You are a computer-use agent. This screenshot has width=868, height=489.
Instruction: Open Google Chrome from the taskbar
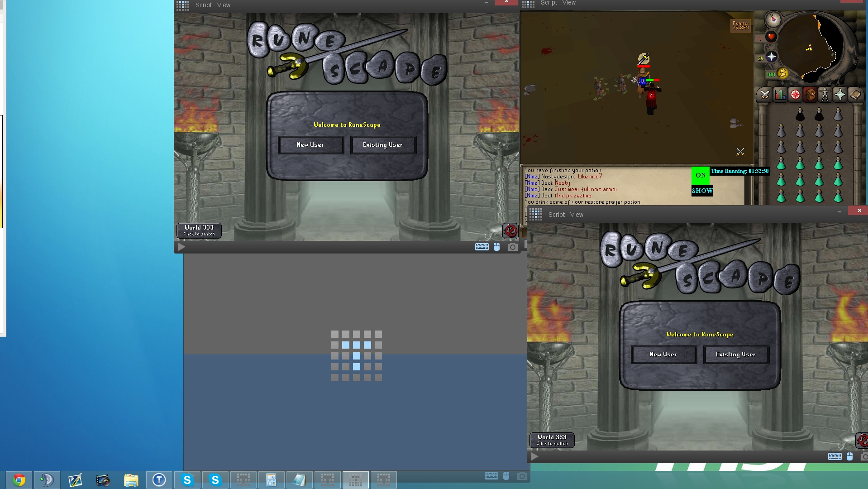19,480
